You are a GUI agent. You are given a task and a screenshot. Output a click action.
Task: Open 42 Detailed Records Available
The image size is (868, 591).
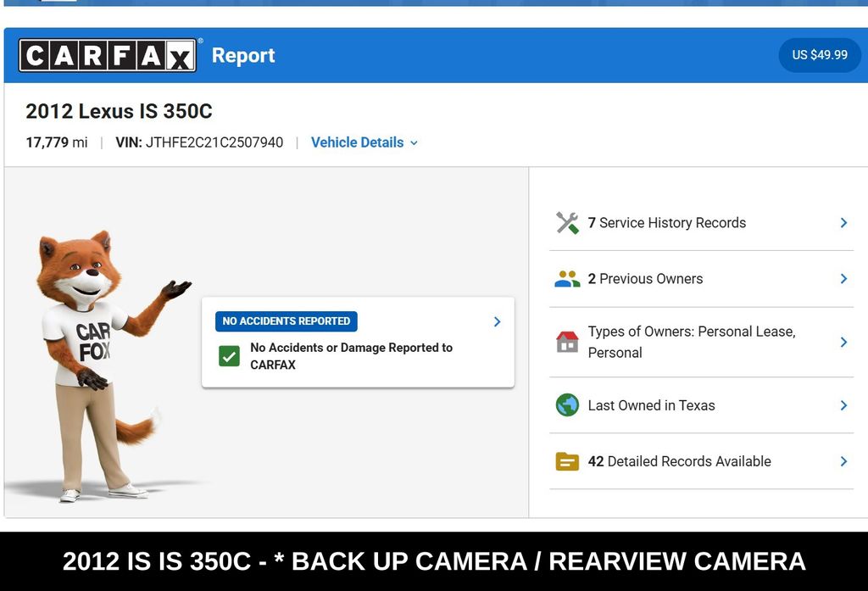tap(701, 461)
